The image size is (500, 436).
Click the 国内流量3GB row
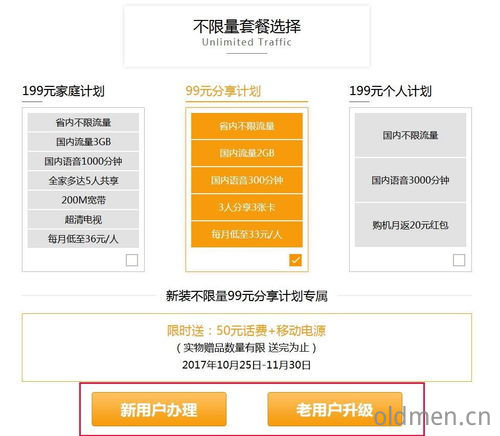83,142
